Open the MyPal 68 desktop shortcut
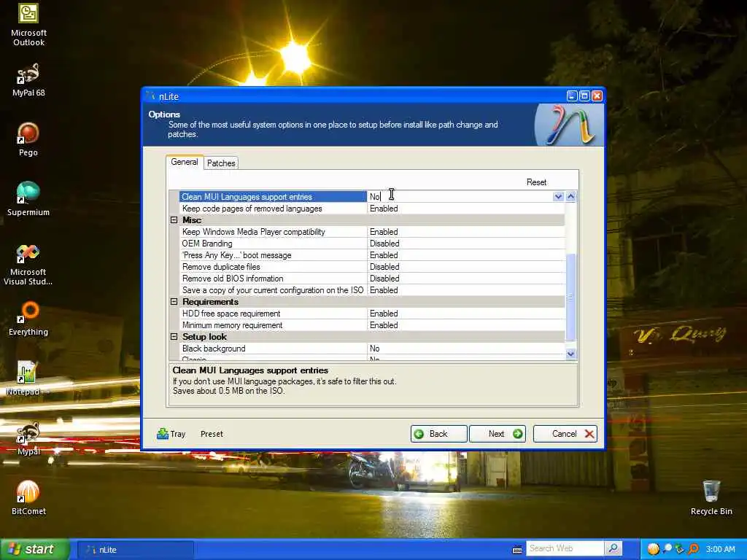Screen dimensions: 747x560 click(x=28, y=80)
